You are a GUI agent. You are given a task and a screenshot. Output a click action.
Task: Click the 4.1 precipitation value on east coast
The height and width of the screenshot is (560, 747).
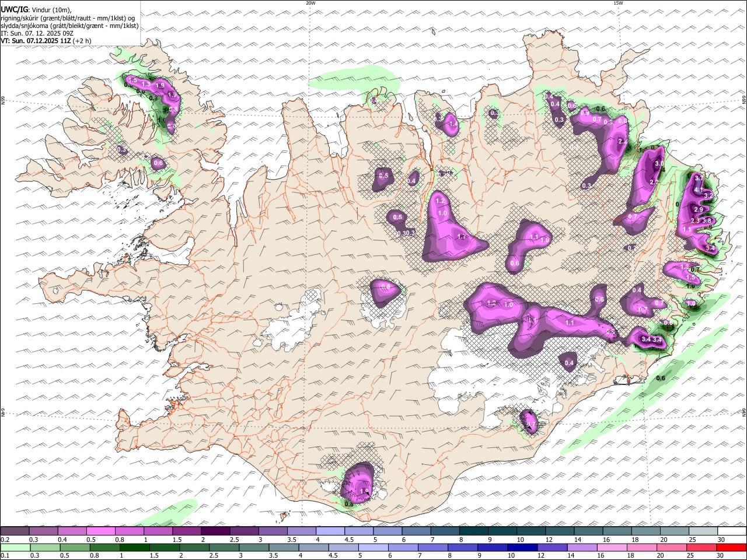click(699, 190)
